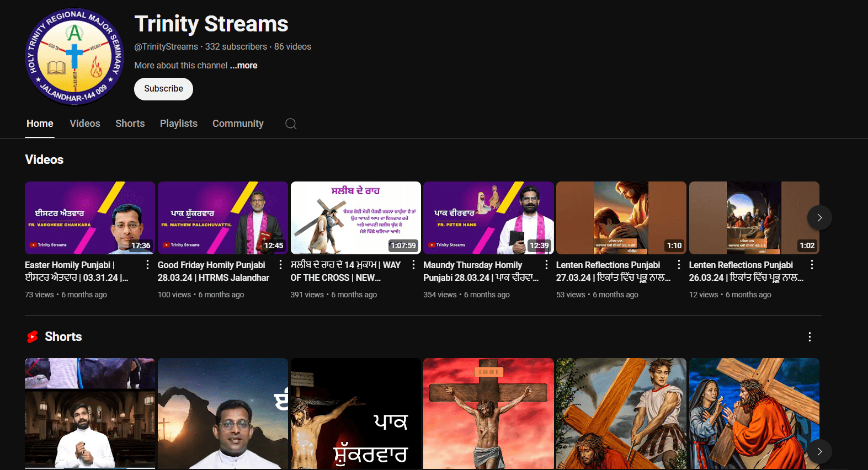
Task: Open options menu for Lenten Reflections 27.03.24 video
Action: [679, 265]
